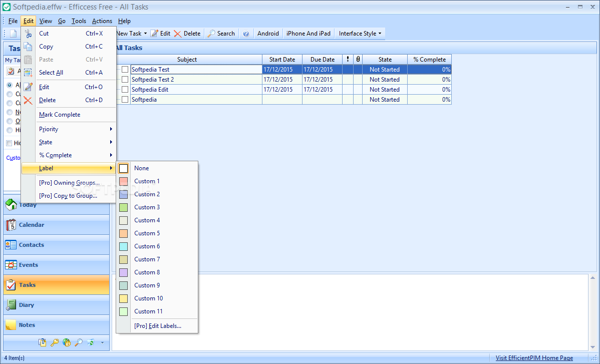Click the scissors Cut icon in Edit menu
This screenshot has width=600, height=364.
pyautogui.click(x=28, y=34)
